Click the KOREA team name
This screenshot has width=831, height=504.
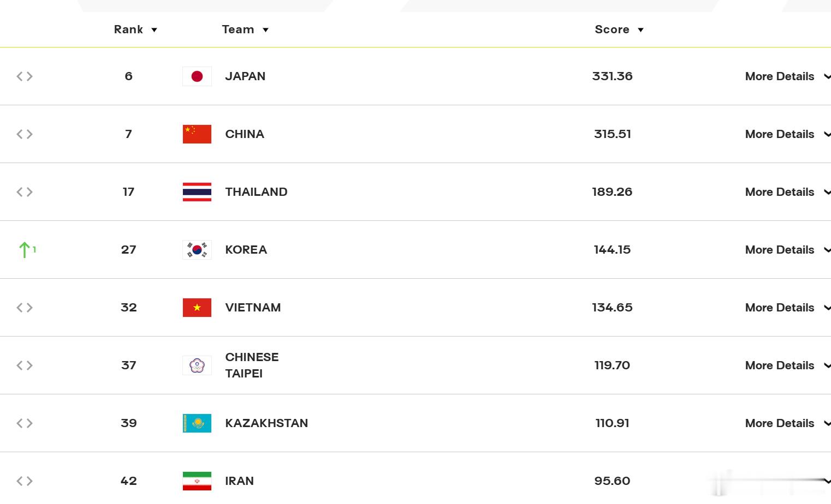(246, 250)
